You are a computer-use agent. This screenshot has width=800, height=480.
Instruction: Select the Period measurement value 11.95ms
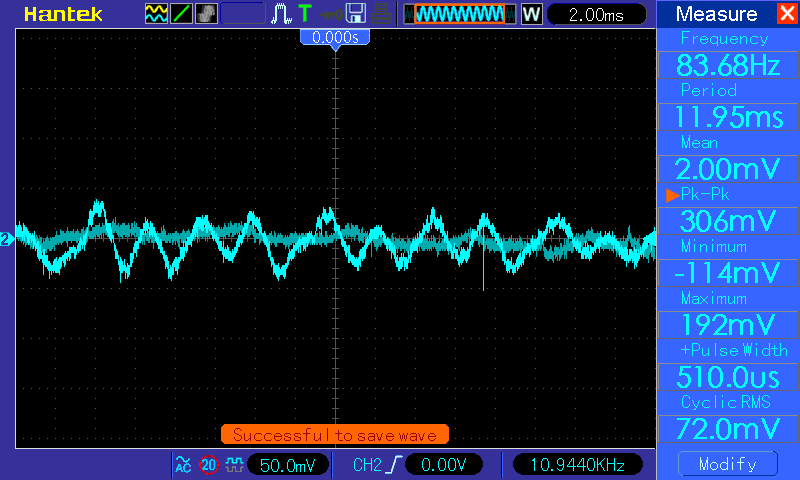click(728, 117)
